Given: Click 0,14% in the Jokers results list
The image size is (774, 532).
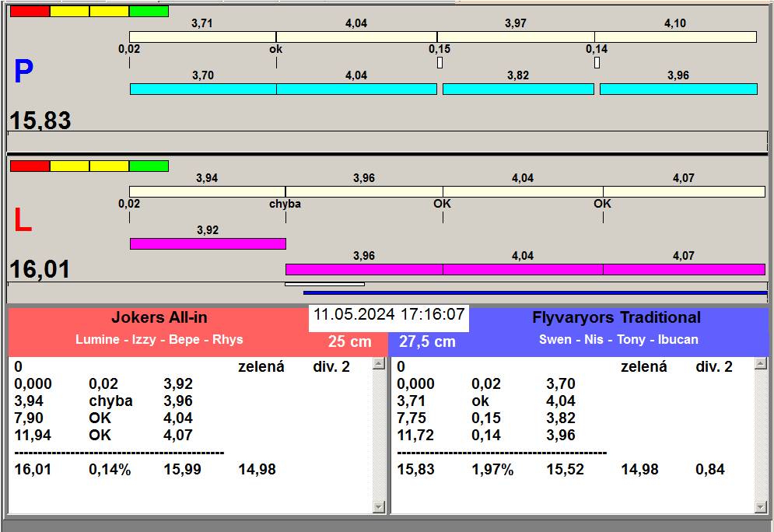Looking at the screenshot, I should [x=110, y=469].
